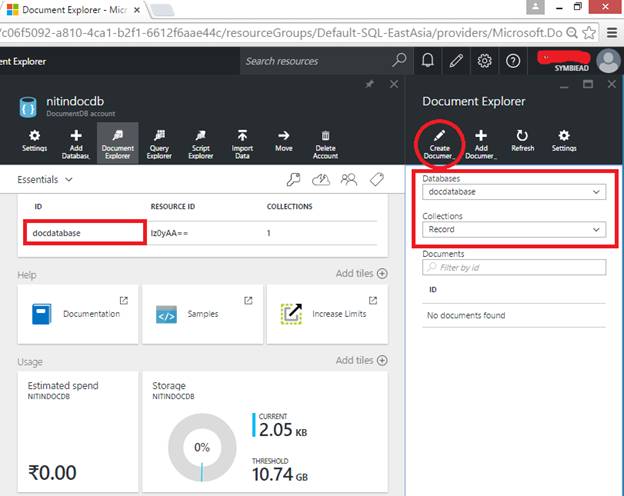624x496 pixels.
Task: Open Chrome menu hamburger icon
Action: point(612,33)
